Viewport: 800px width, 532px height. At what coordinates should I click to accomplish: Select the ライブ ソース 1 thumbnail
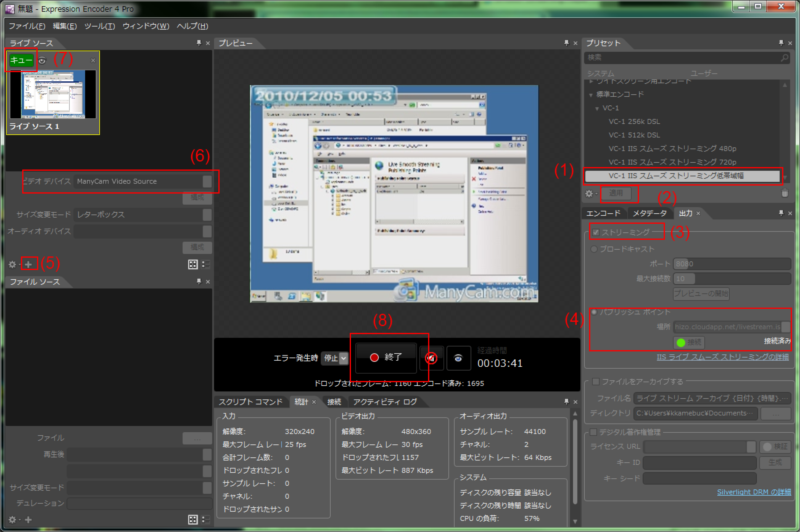[53, 97]
